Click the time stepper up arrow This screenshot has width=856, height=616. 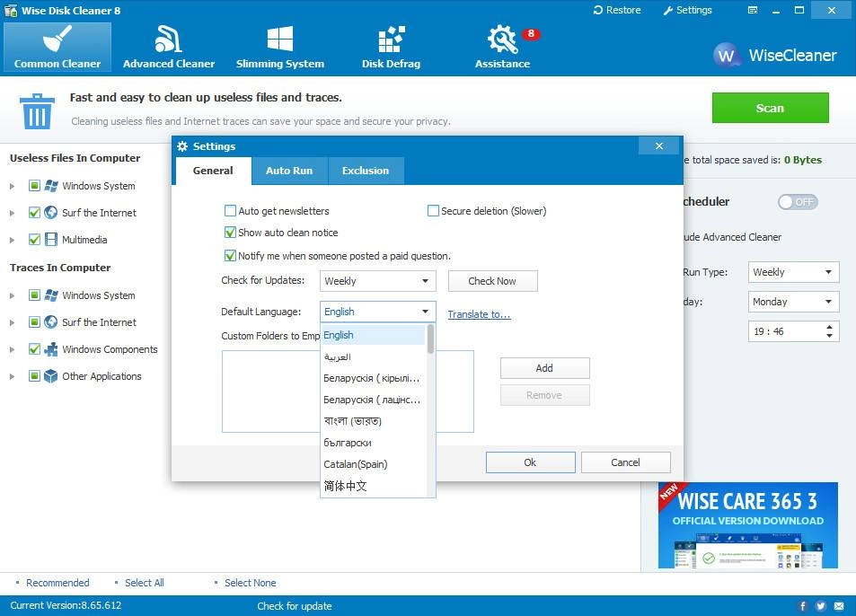[829, 327]
